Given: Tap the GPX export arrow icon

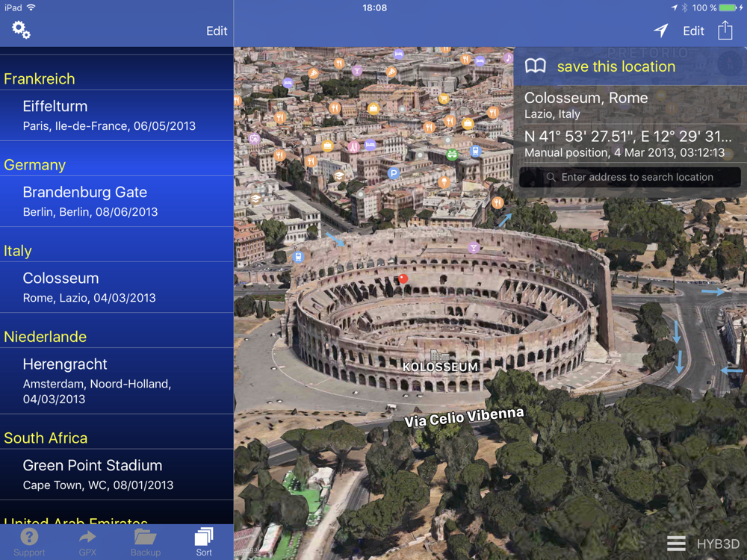Looking at the screenshot, I should [87, 537].
